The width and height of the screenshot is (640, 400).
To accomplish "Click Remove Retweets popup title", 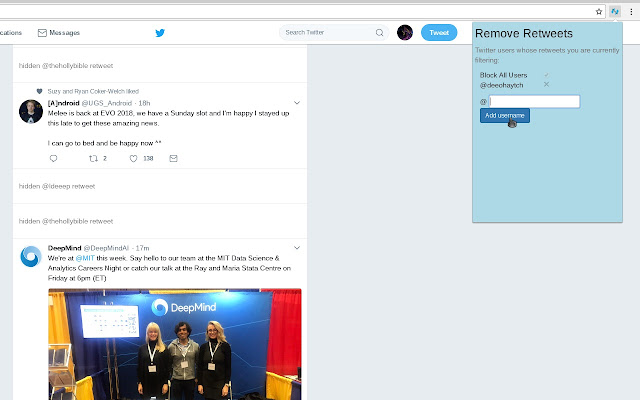I will click(x=524, y=33).
